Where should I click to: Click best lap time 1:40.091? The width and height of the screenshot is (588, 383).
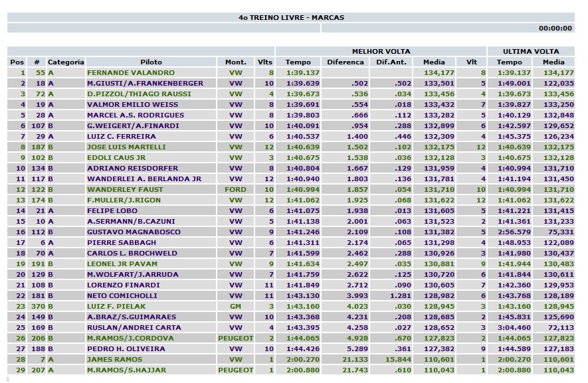(x=302, y=126)
